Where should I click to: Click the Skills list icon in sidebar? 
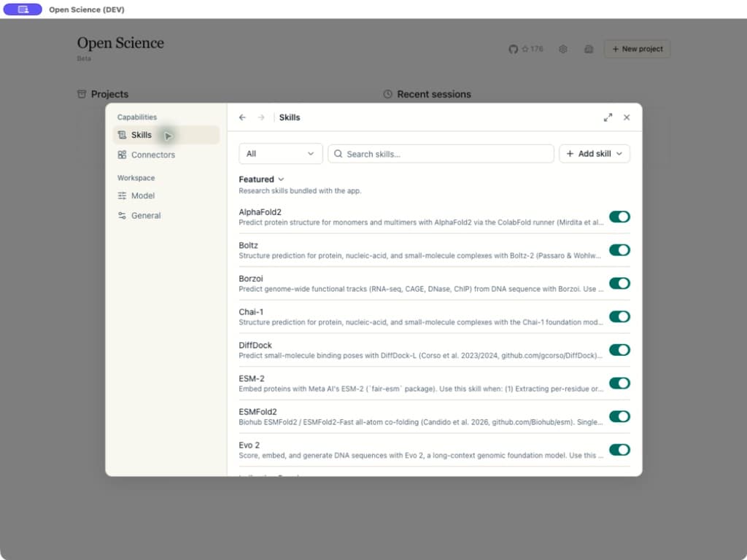pos(122,135)
